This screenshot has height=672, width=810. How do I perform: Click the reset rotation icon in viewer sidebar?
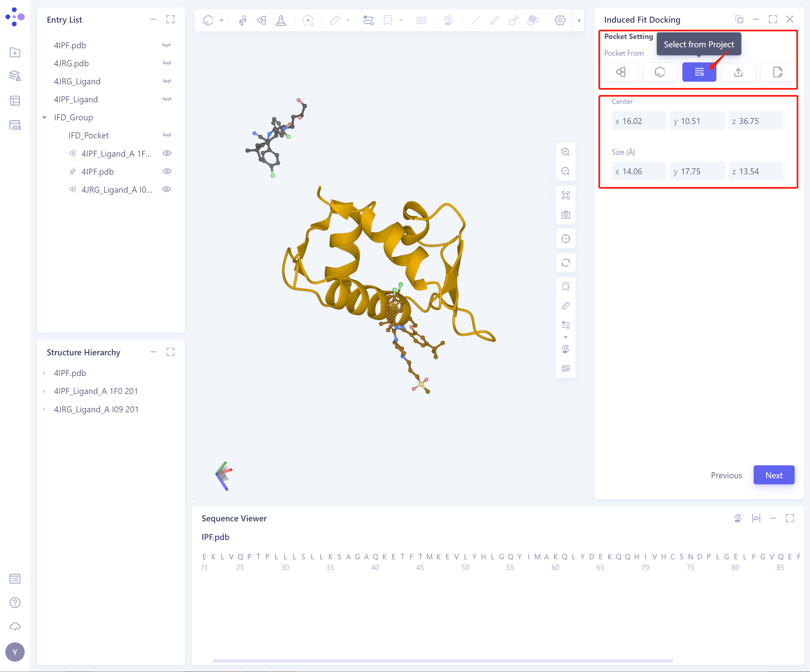point(565,263)
